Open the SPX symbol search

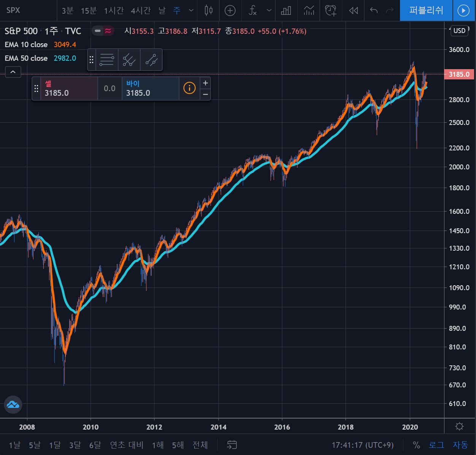tap(13, 10)
